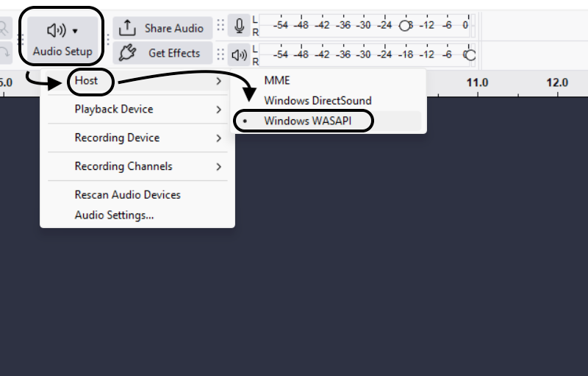Click the 11.0 mark on the timeline ruler
This screenshot has height=376, width=588.
pyautogui.click(x=478, y=82)
